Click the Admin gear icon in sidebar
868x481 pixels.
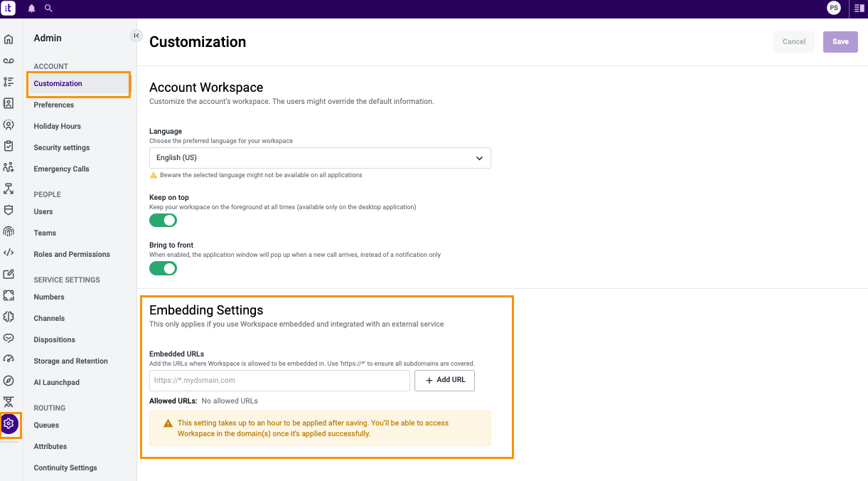[9, 423]
